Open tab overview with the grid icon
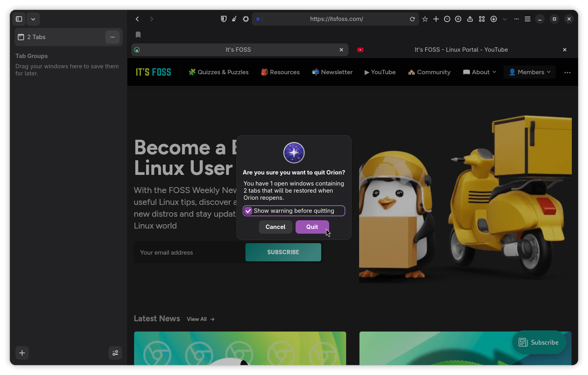 (481, 19)
